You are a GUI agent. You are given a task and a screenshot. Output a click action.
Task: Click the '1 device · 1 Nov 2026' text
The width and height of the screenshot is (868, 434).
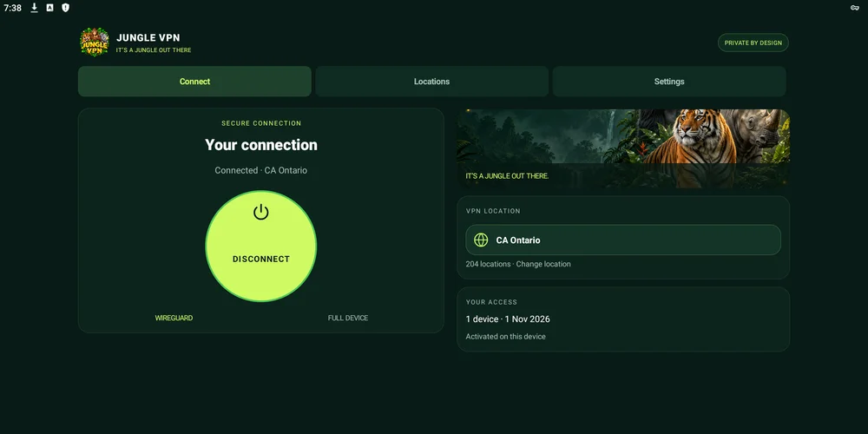pyautogui.click(x=508, y=319)
